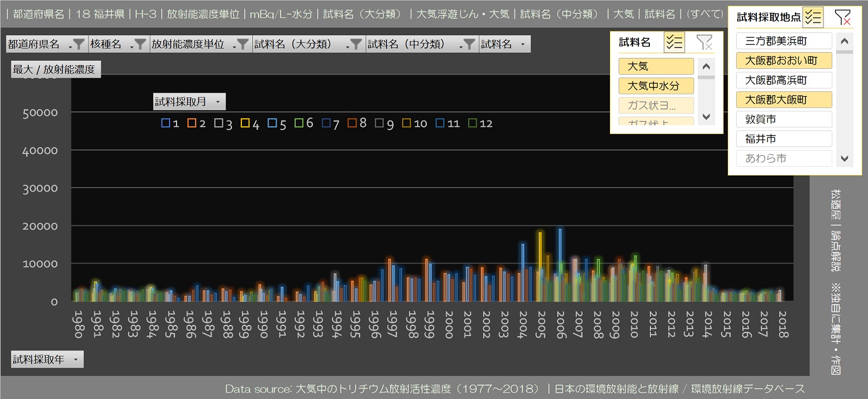Click filter icon on 核種名 field button
The height and width of the screenshot is (399, 868).
[x=139, y=44]
